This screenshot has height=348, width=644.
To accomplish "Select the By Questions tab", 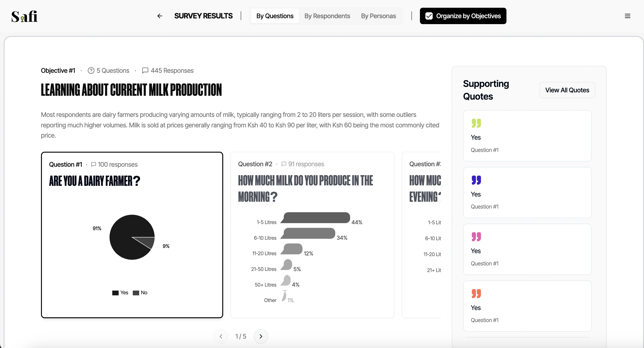I will coord(275,16).
